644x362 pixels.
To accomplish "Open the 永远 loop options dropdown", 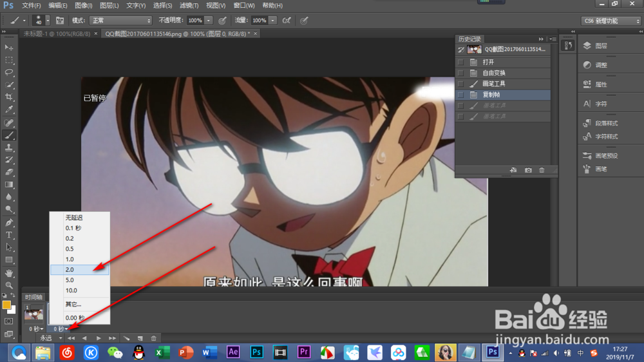I will pyautogui.click(x=51, y=338).
